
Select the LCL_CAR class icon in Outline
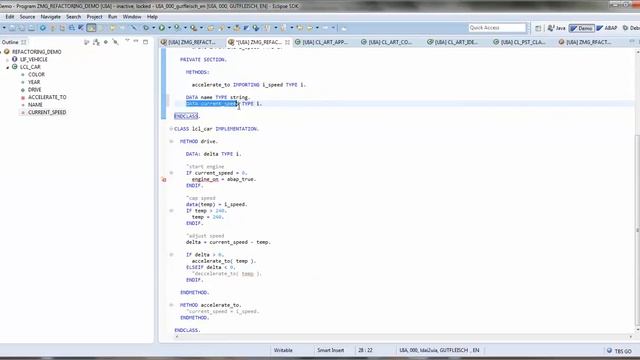tap(14, 67)
